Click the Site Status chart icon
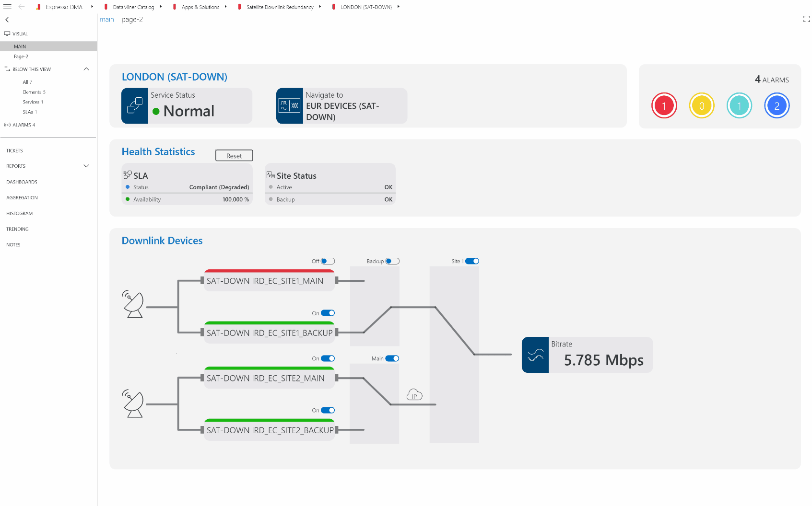Image resolution: width=812 pixels, height=506 pixels. 271,175
